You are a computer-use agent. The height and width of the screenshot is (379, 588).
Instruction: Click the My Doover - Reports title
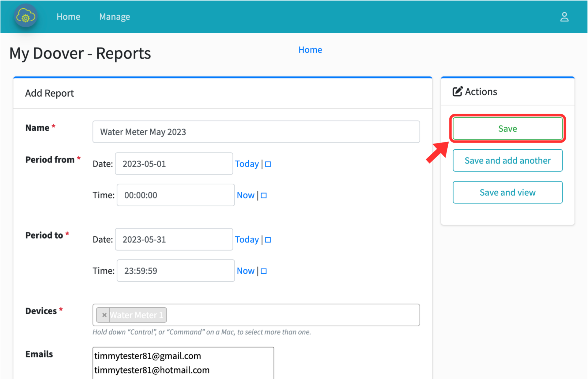pos(80,53)
